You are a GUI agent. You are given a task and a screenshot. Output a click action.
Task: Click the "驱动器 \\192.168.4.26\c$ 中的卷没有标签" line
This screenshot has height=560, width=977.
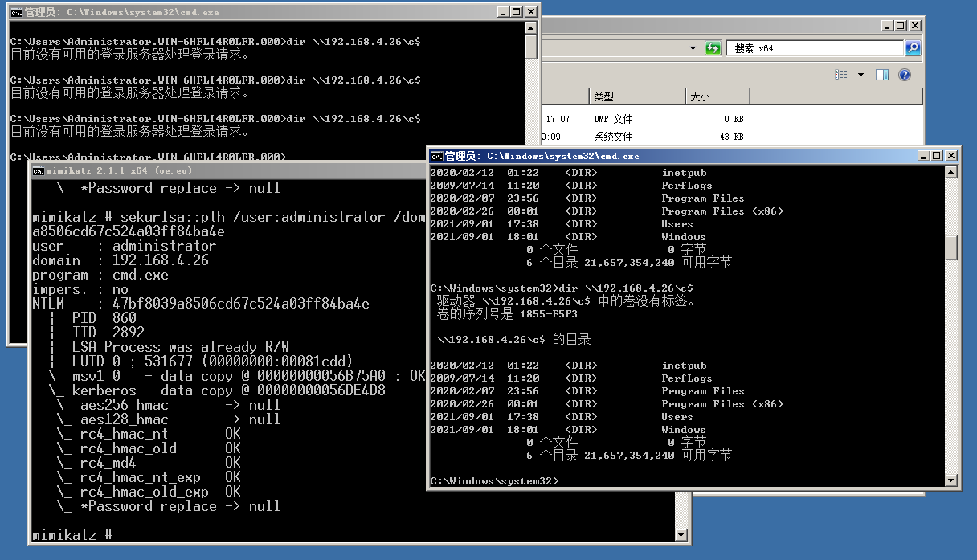(566, 301)
